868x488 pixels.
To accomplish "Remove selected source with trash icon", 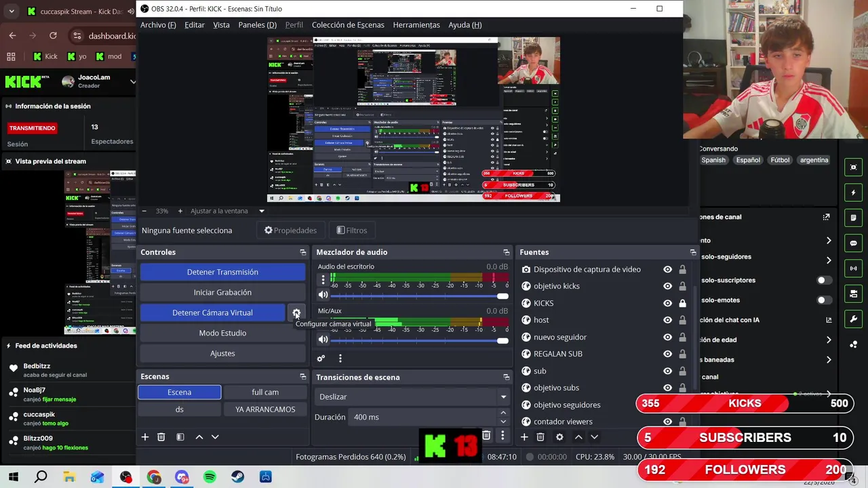I will (x=540, y=437).
